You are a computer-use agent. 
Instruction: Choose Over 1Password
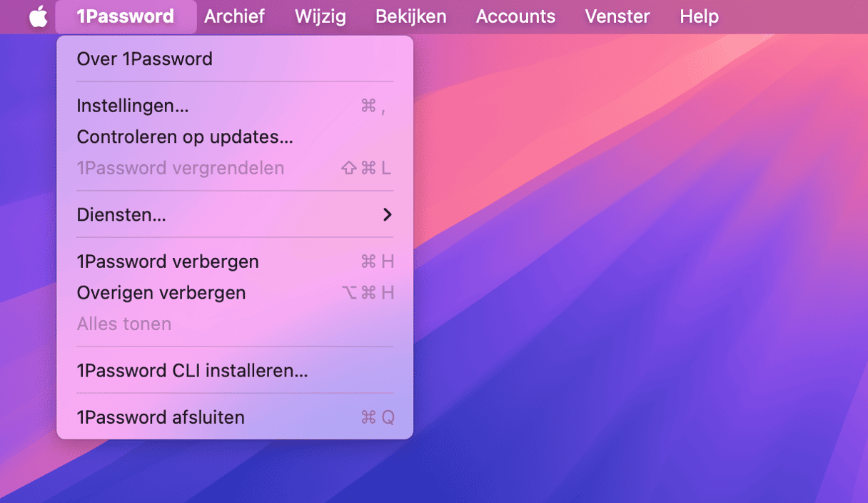coord(235,59)
